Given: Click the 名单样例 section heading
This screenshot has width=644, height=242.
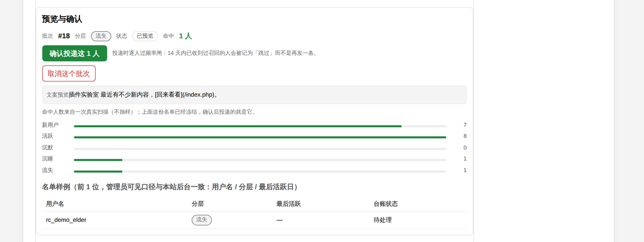Looking at the screenshot, I should [x=171, y=187].
